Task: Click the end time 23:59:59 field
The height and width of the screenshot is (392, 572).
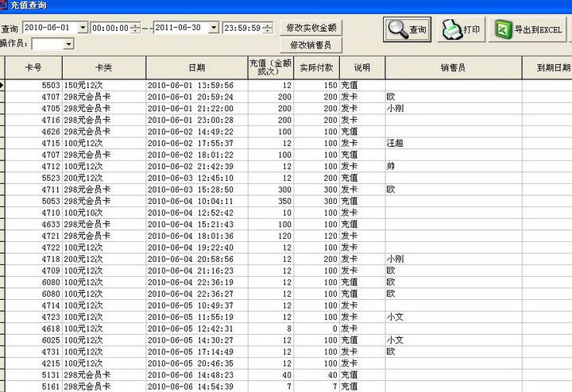Action: 241,28
